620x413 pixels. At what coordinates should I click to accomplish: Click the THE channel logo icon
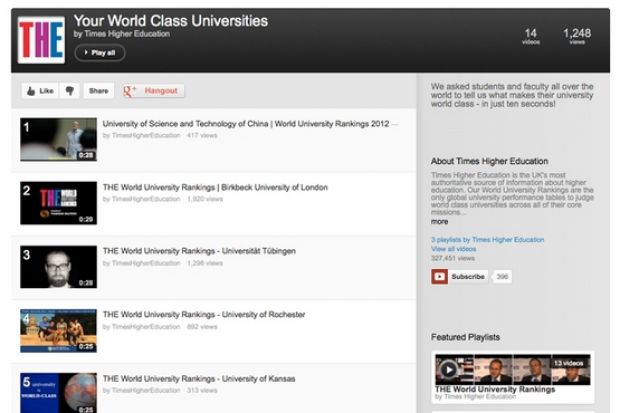click(41, 40)
